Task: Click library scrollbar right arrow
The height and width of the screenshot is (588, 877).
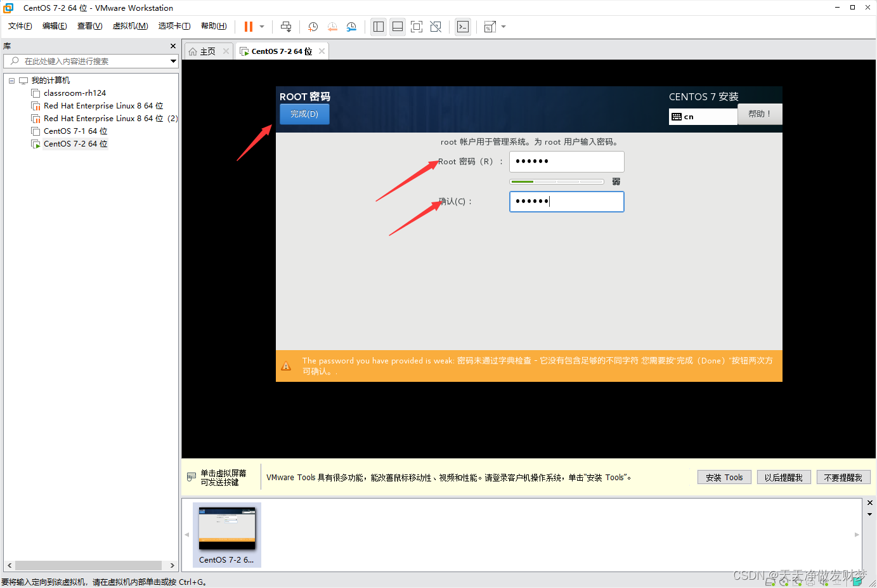Action: pyautogui.click(x=172, y=565)
